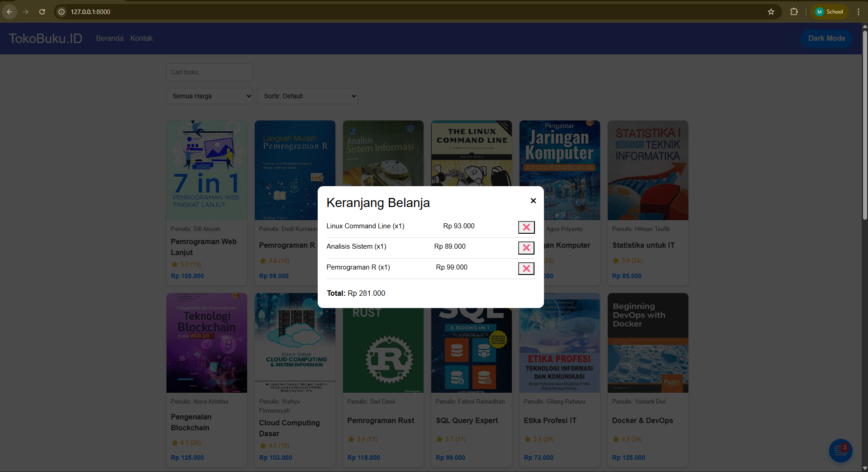Viewport: 868px width, 472px height.
Task: Click Analisis Sistem (x1) cart row
Action: 430,248
